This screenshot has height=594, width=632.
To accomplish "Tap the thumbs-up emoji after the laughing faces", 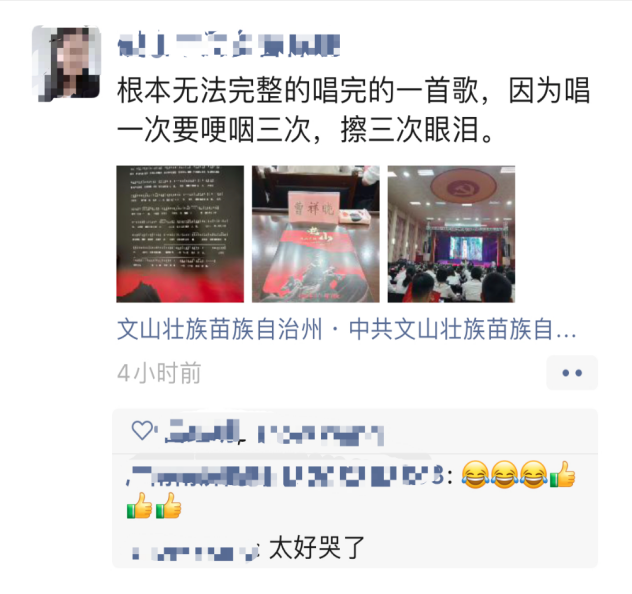I will [562, 474].
